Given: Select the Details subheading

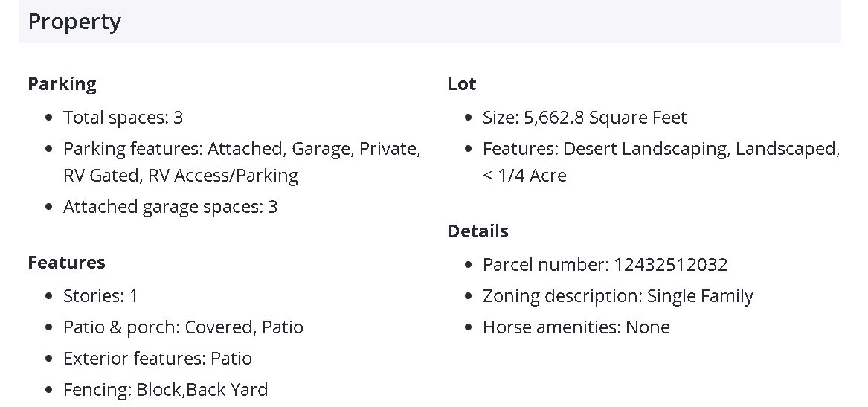Looking at the screenshot, I should [478, 231].
